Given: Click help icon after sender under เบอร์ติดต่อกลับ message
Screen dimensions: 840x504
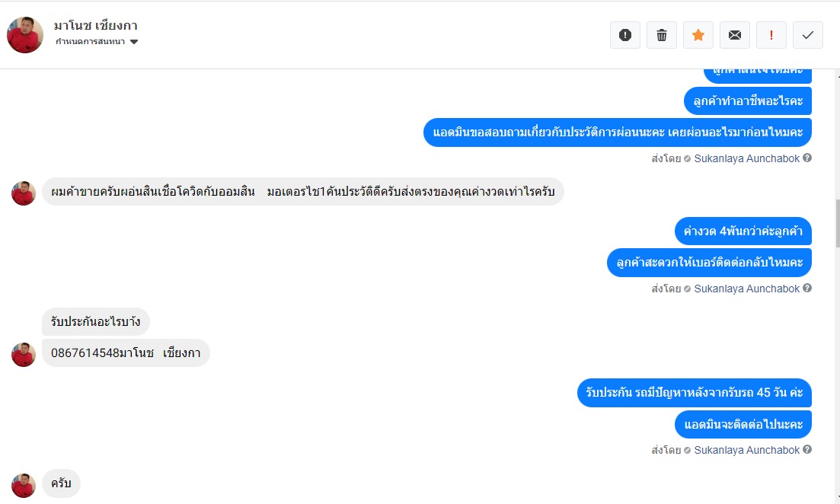Looking at the screenshot, I should click(x=807, y=289).
